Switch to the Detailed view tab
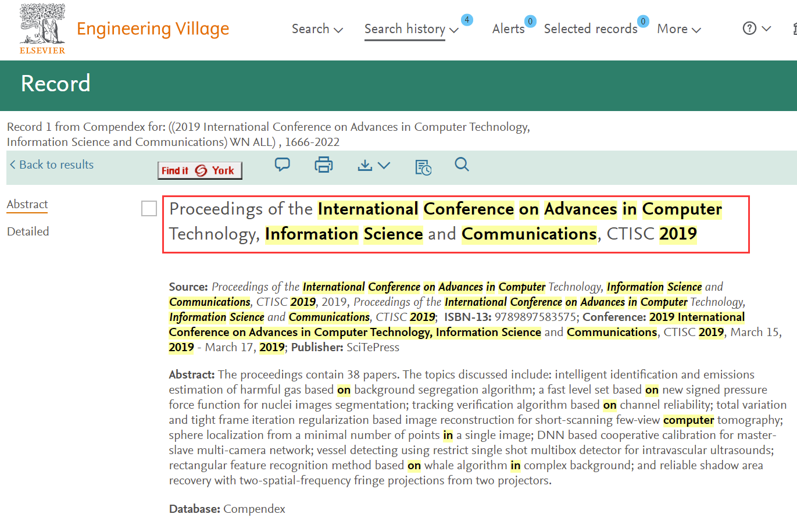 28,231
